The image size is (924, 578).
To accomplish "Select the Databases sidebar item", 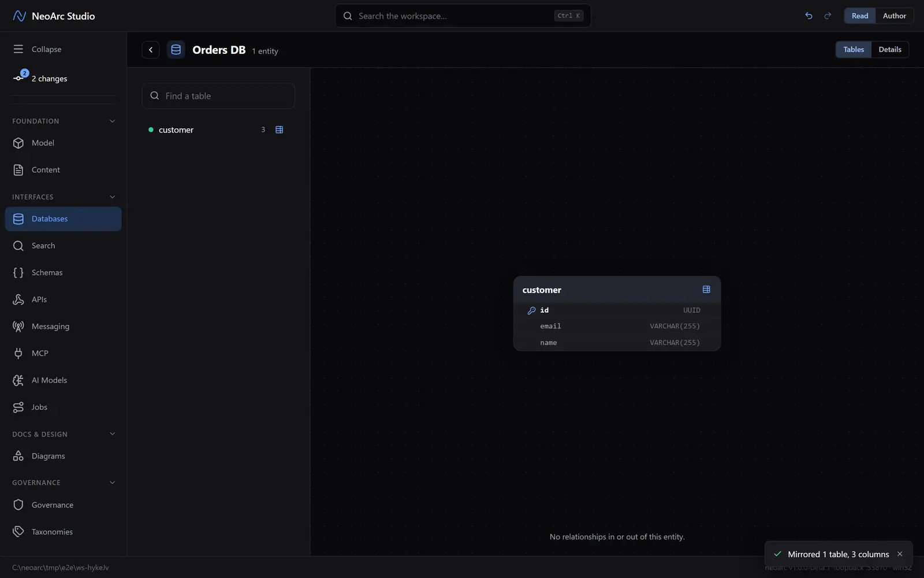I will click(x=64, y=219).
